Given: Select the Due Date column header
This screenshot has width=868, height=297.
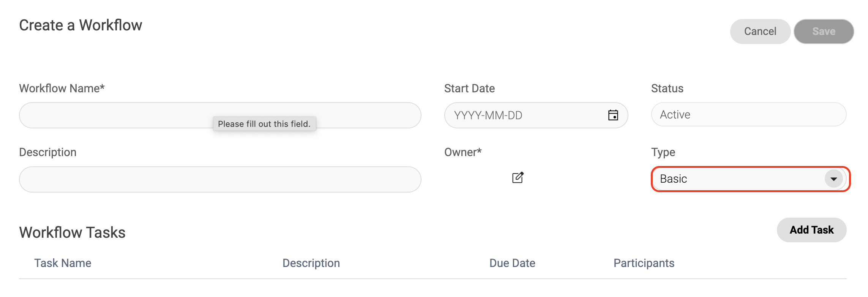Looking at the screenshot, I should pos(512,263).
